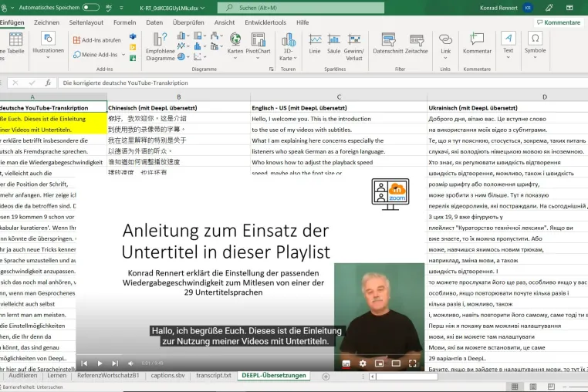
Task: Insert a Säule sparkline
Action: pos(333,43)
